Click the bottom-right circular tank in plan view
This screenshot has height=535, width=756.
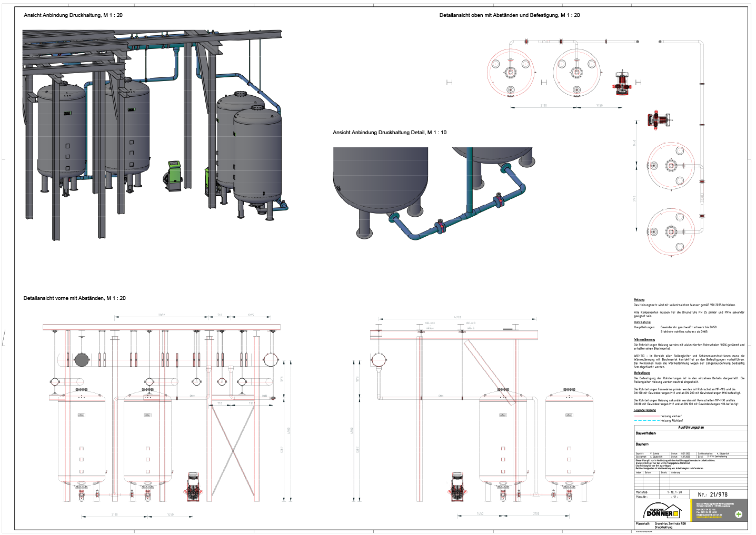(x=671, y=231)
